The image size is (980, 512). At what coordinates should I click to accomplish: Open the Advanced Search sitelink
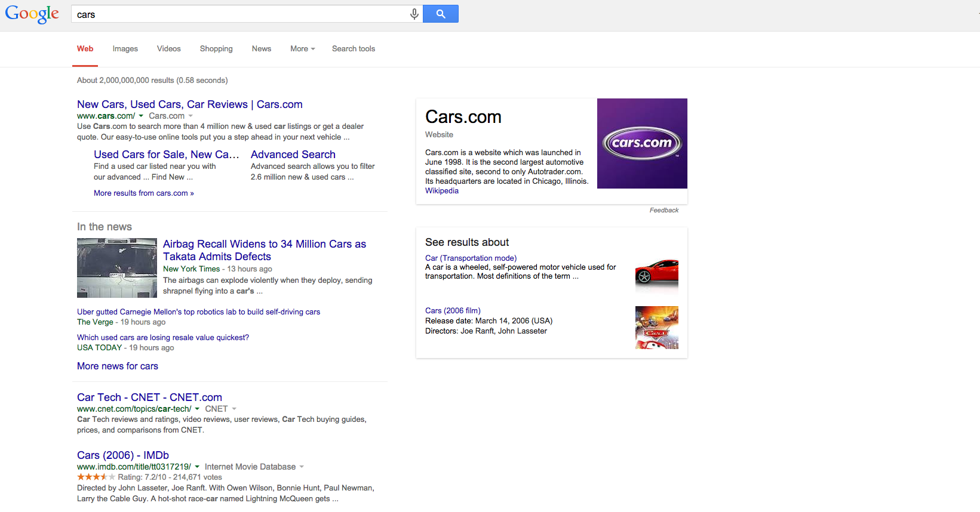(293, 155)
